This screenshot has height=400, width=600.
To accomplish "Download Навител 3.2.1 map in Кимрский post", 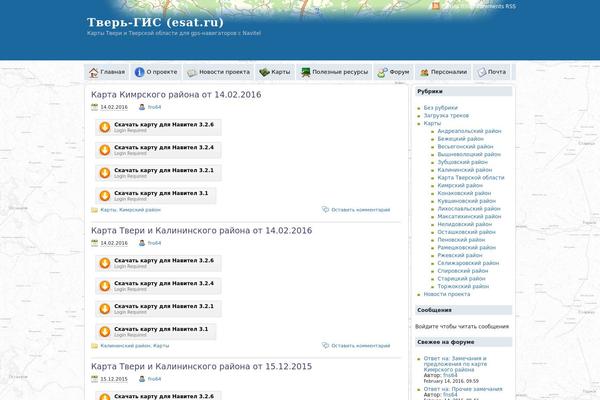I will click(158, 173).
